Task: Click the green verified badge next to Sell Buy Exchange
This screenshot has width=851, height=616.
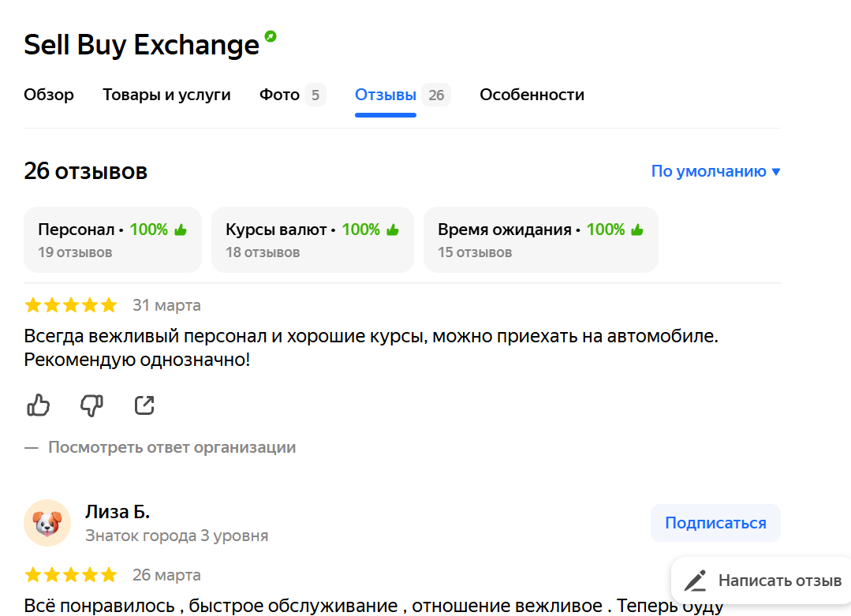Action: pyautogui.click(x=271, y=36)
